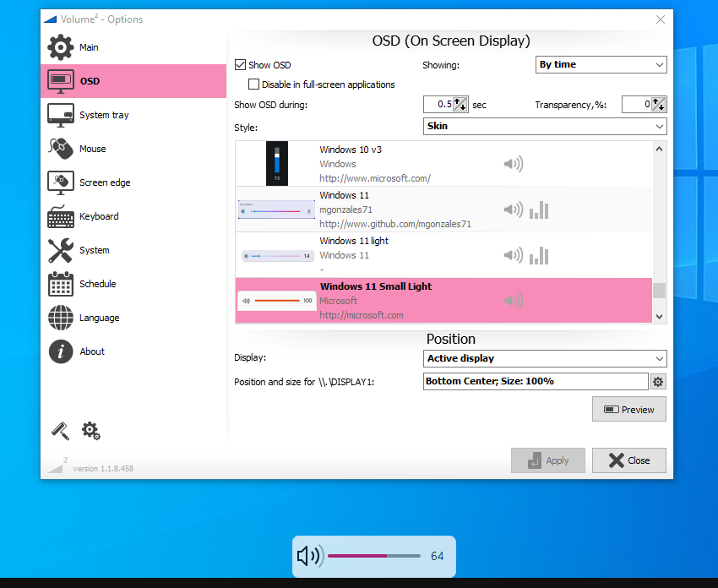
Task: Click the Apply button
Action: pos(548,460)
